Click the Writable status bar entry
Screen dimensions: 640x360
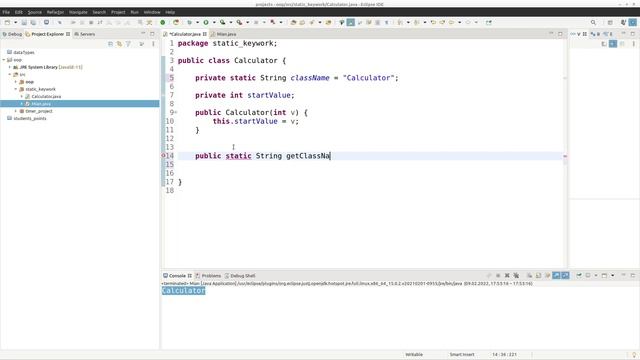tap(414, 355)
